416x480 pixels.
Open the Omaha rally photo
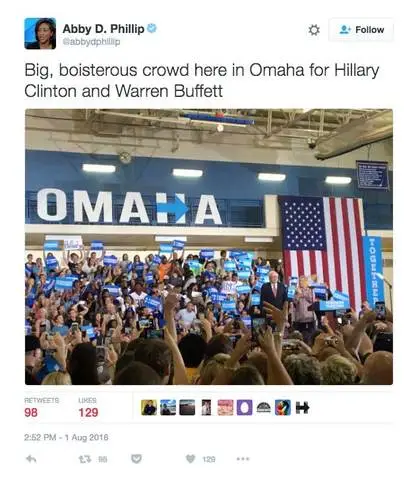click(209, 247)
